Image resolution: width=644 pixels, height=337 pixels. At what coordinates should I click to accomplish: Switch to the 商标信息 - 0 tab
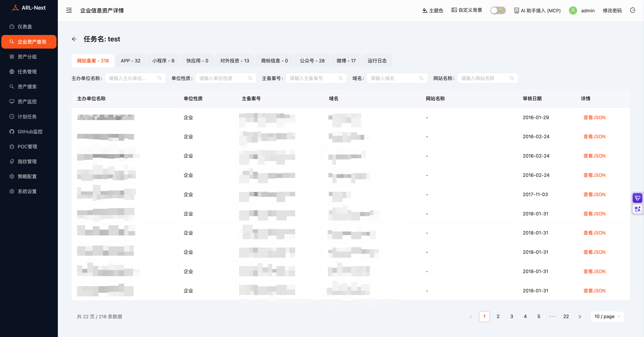[274, 61]
